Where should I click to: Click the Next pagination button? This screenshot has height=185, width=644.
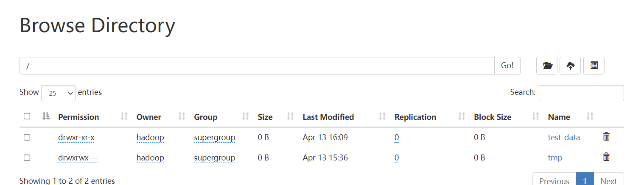point(608,181)
